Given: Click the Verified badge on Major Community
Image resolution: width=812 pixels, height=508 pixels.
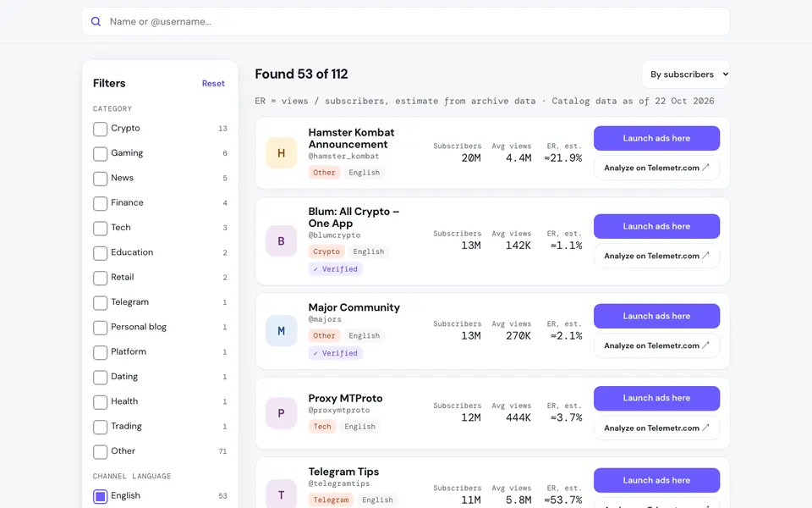Looking at the screenshot, I should [336, 353].
